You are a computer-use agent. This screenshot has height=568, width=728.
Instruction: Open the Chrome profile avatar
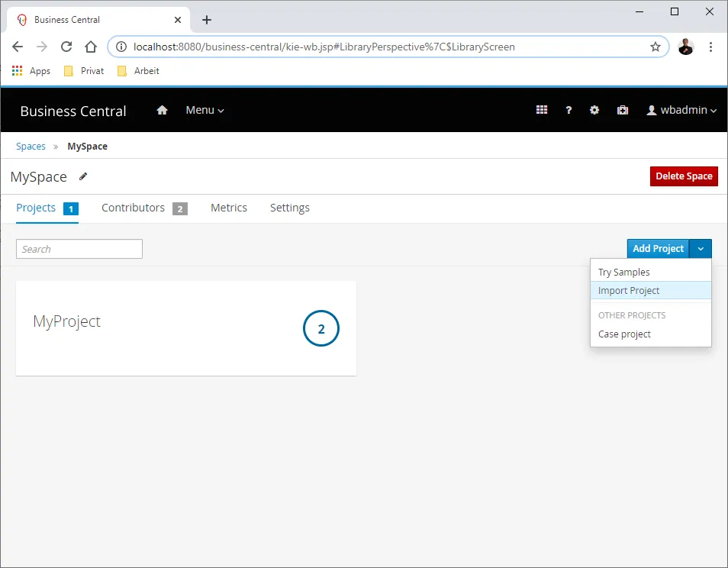point(686,47)
